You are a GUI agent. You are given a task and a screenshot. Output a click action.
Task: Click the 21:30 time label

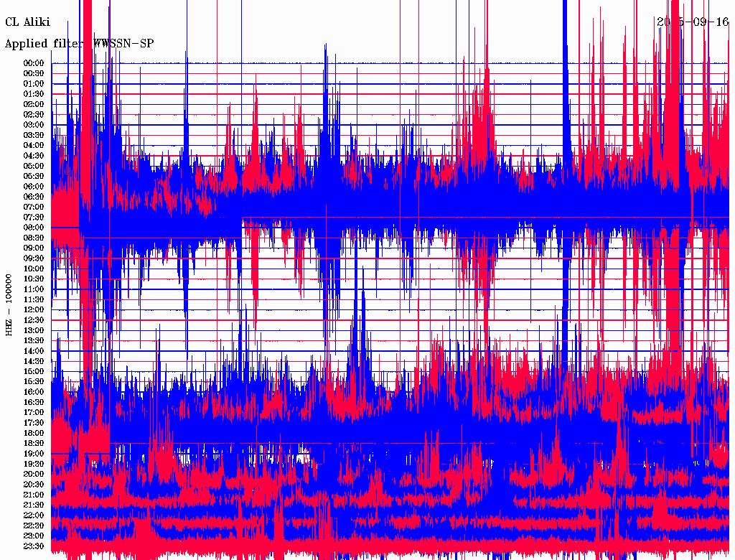tap(34, 505)
